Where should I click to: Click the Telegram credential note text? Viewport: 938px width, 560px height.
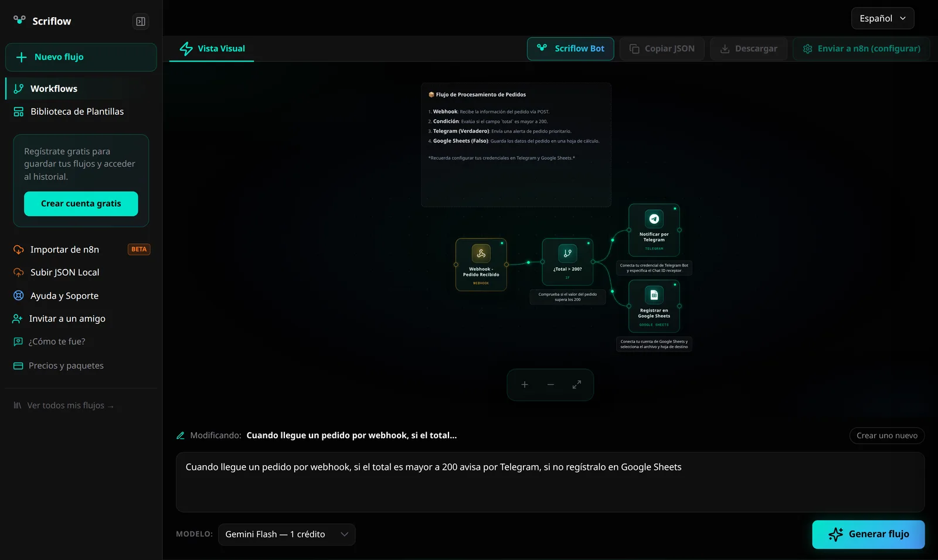[x=654, y=268]
